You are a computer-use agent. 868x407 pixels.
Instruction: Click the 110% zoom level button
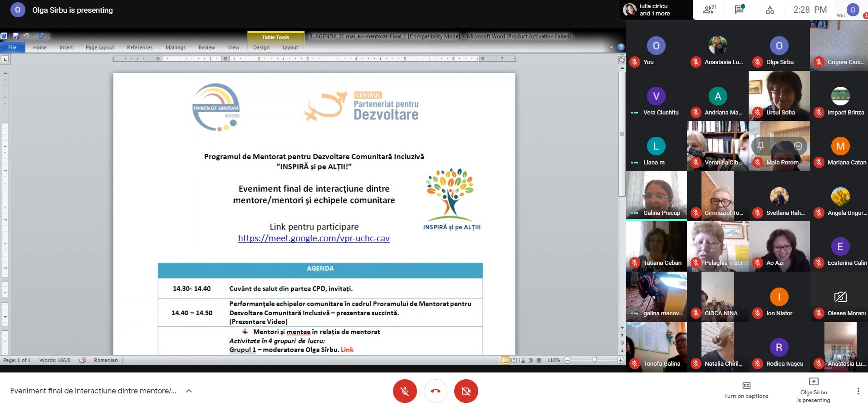(x=554, y=360)
